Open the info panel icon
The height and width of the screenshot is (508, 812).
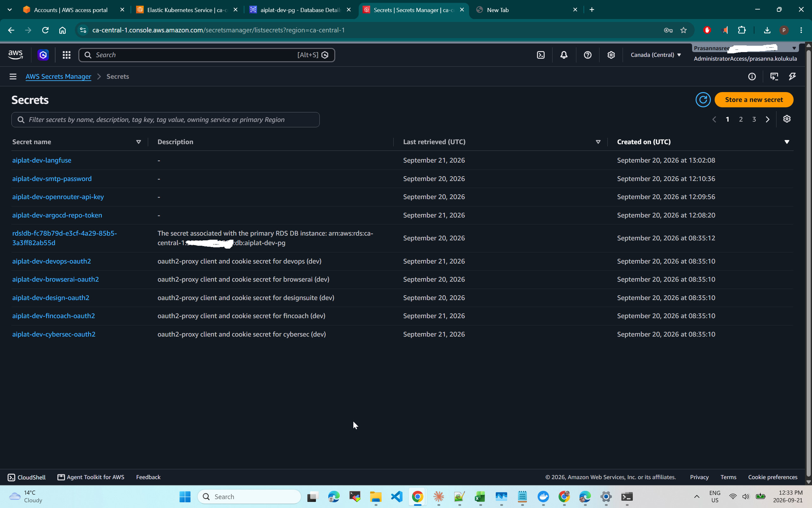[752, 77]
